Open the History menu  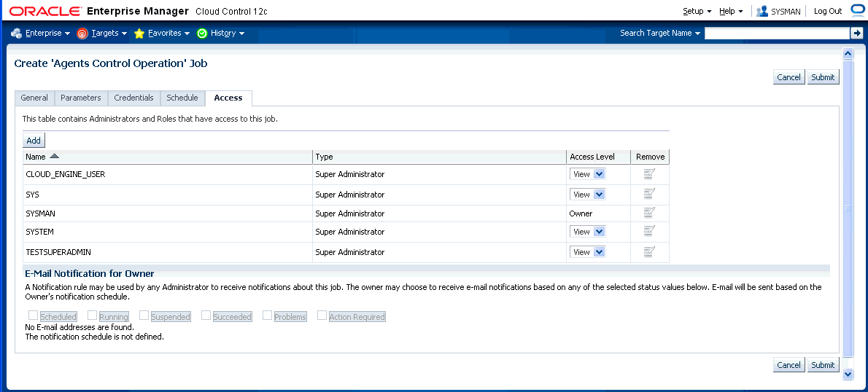click(228, 34)
